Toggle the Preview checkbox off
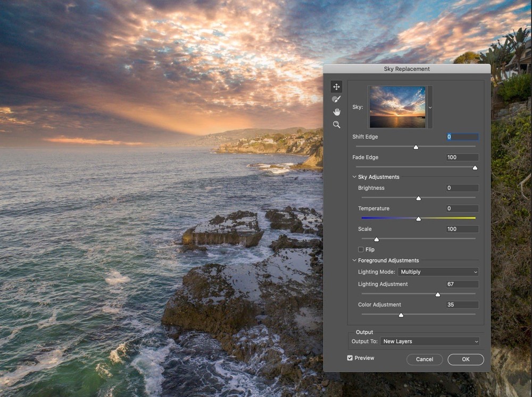The height and width of the screenshot is (397, 532). coord(350,358)
